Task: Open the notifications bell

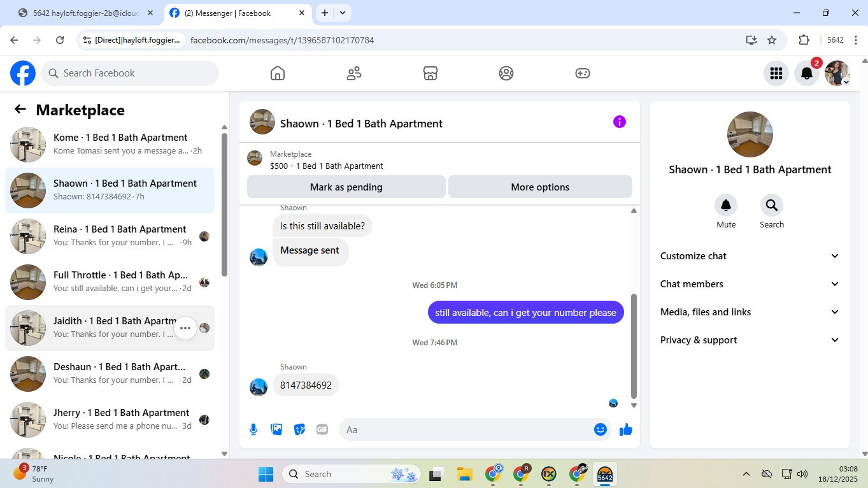Action: tap(806, 73)
